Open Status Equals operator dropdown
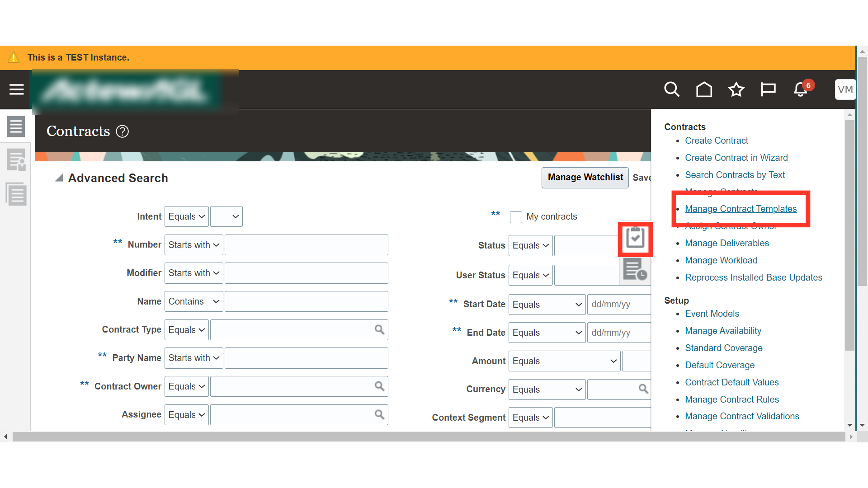The image size is (868, 488). pos(531,245)
